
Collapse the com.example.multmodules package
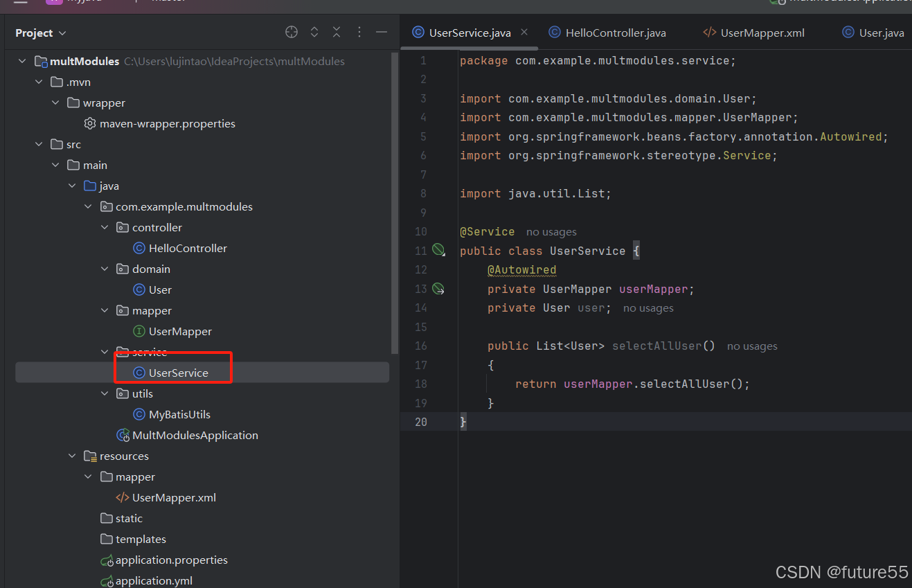pyautogui.click(x=88, y=206)
